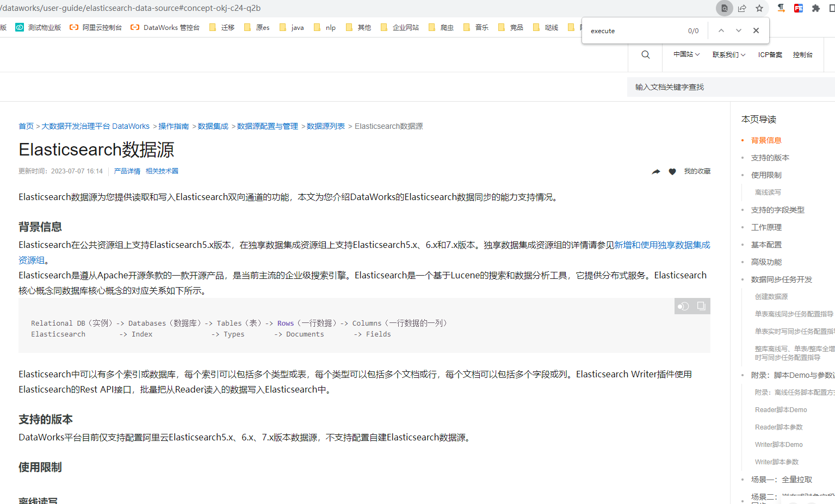The width and height of the screenshot is (835, 504).
Task: Click the find-in-page icon in address bar
Action: pos(724,8)
